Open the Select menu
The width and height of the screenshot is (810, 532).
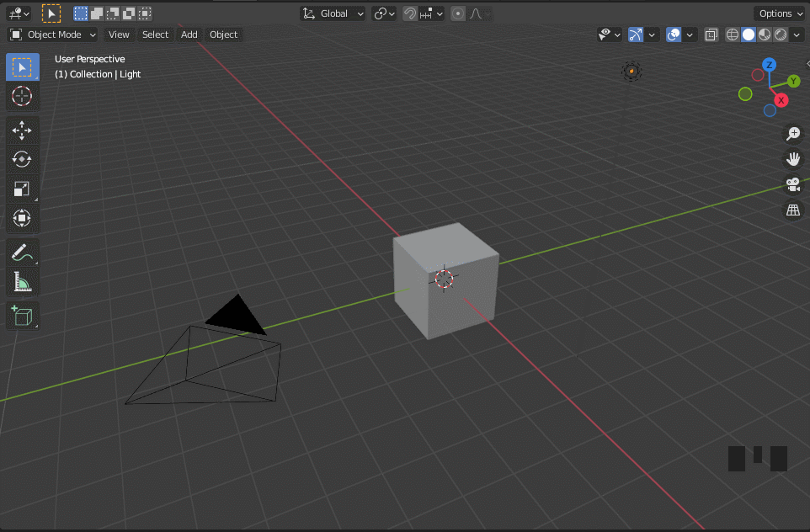(155, 35)
